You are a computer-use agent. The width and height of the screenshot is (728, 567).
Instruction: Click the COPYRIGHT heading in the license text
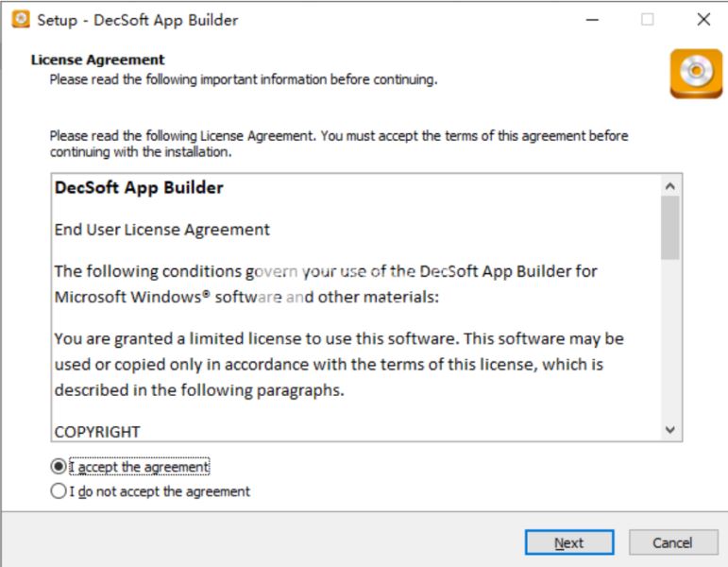tap(97, 432)
